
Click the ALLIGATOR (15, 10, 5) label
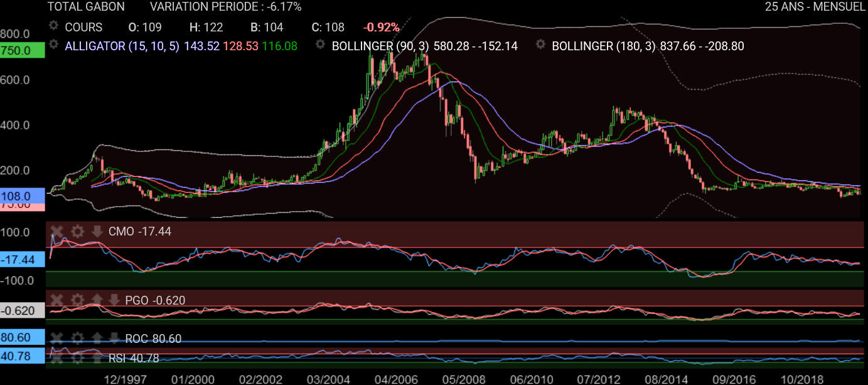pos(122,46)
